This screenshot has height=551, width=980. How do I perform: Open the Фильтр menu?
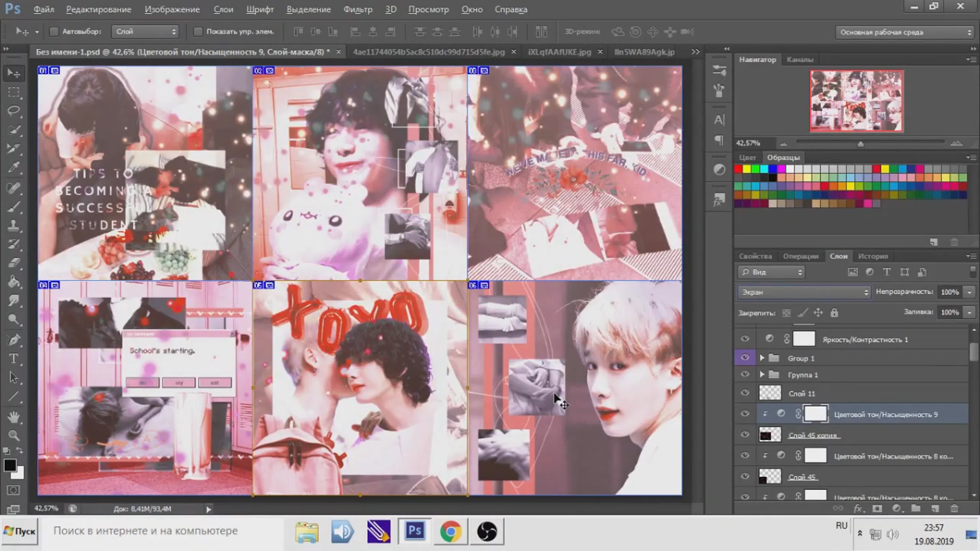(x=358, y=10)
